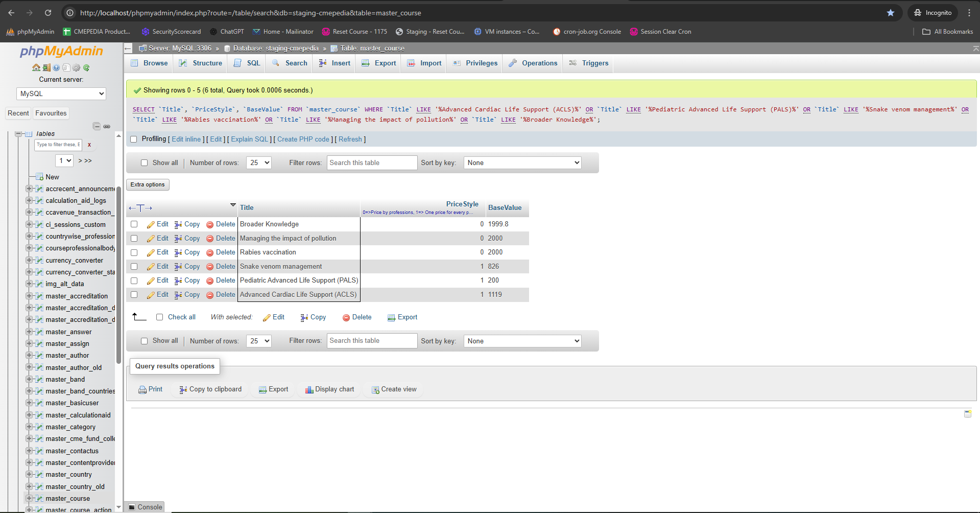Open Session Clear Cron bookmark
This screenshot has height=513, width=980.
[x=661, y=32]
